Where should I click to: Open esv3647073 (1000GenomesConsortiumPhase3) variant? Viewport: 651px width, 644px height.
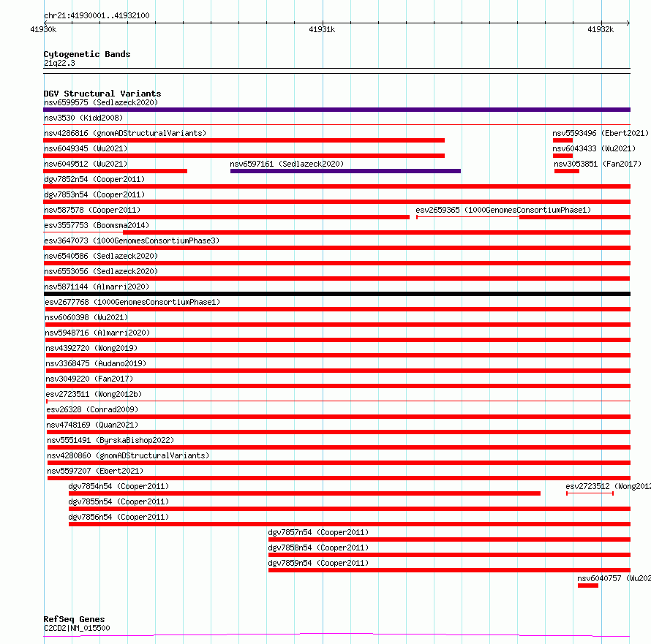pyautogui.click(x=132, y=240)
